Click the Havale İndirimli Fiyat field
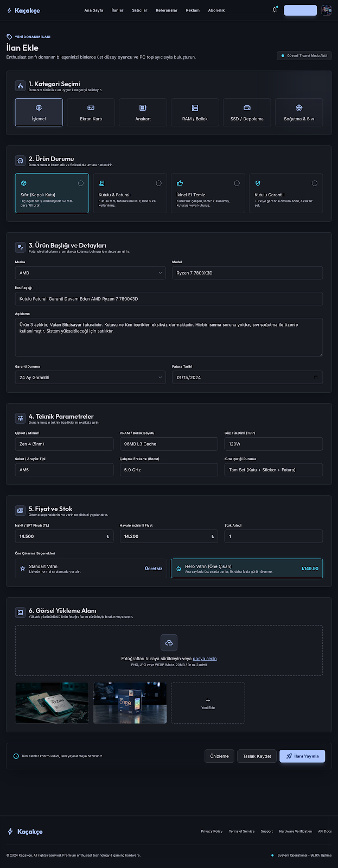Viewport: 338px width, 868px height. (169, 537)
